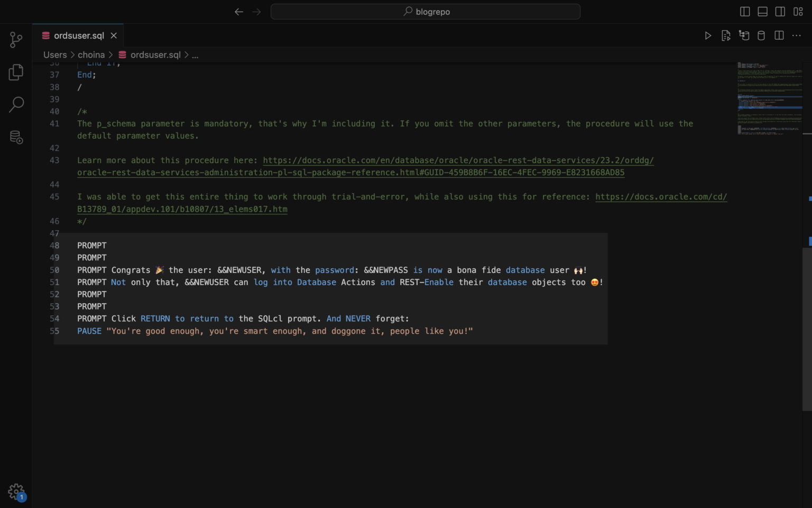Open the Oracle REST Data Services documentation link
This screenshot has width=812, height=508.
[455, 160]
